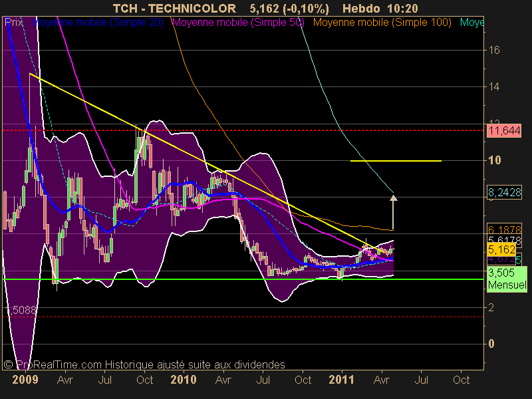Select the Moyenne mobile (Simple 50) legend entry
The width and height of the screenshot is (532, 399).
click(x=238, y=23)
